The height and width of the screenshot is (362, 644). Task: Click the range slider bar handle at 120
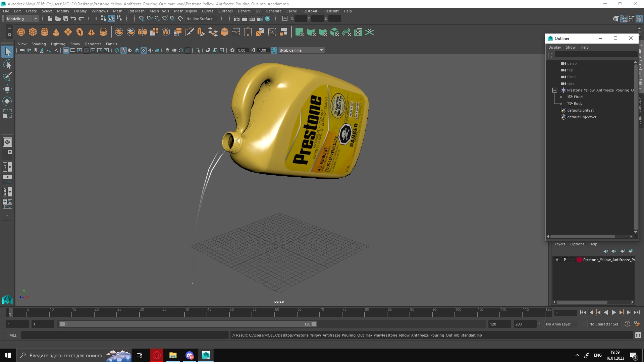point(314,324)
